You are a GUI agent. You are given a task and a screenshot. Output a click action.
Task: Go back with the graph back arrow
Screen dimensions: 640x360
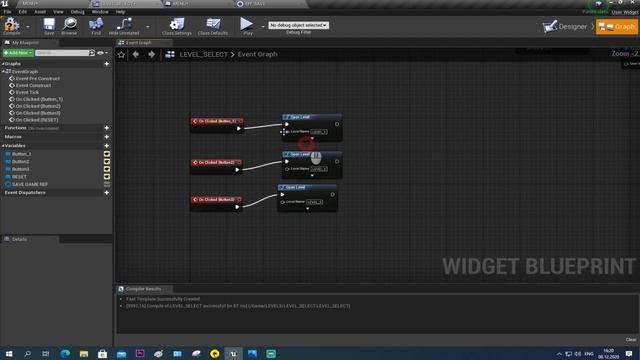click(136, 54)
